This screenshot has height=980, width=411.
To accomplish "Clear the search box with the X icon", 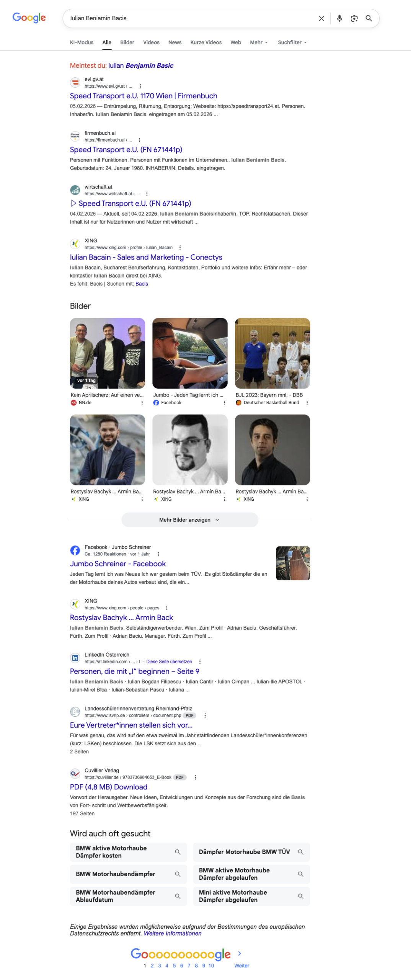I will pos(321,18).
